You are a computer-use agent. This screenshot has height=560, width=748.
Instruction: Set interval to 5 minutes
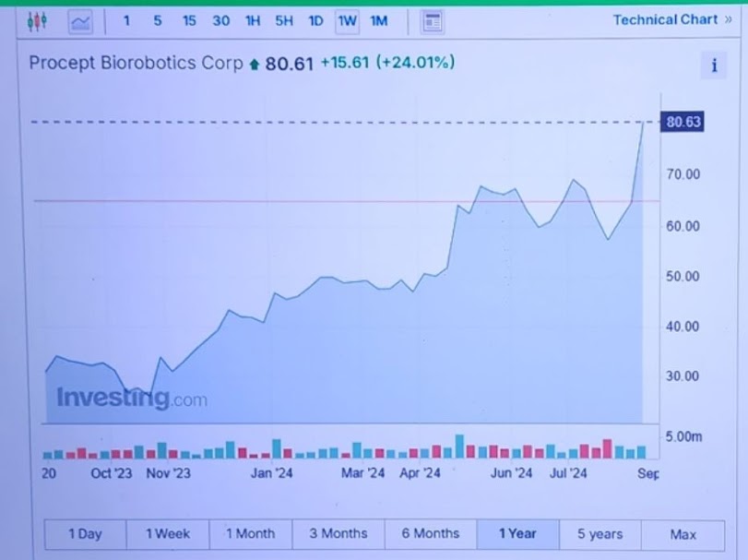(158, 21)
